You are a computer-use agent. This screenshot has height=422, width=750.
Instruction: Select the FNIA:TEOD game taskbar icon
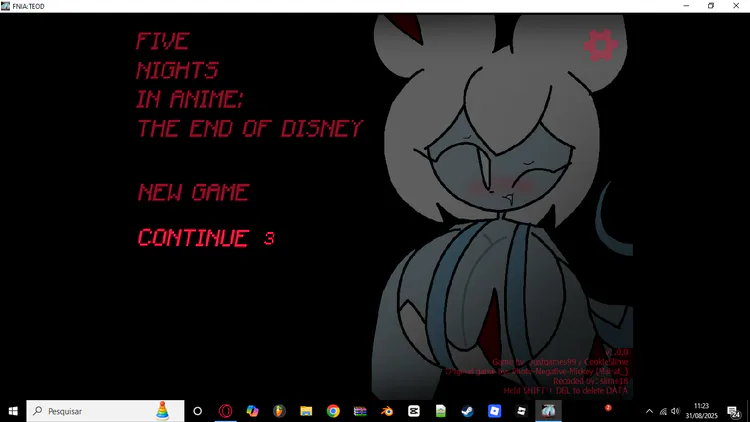coord(548,411)
